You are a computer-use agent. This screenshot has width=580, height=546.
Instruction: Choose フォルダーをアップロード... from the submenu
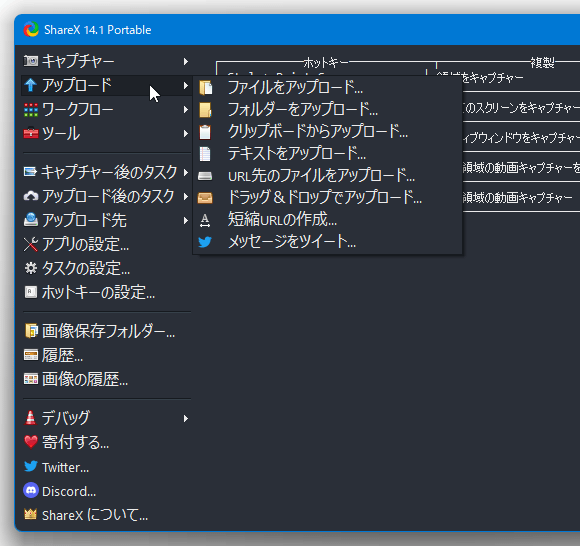pyautogui.click(x=327, y=110)
